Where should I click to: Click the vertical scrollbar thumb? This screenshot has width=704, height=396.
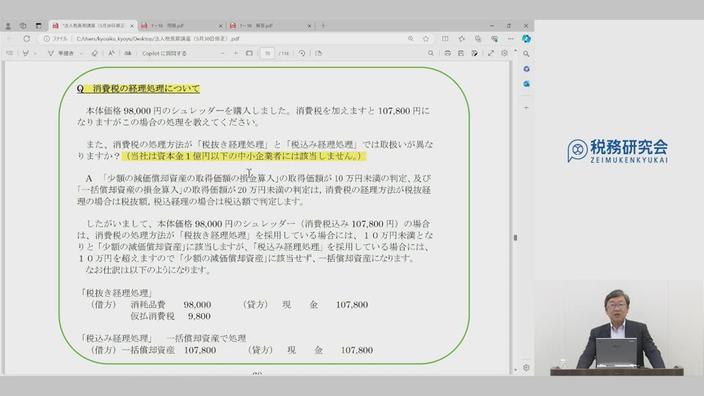[515, 238]
